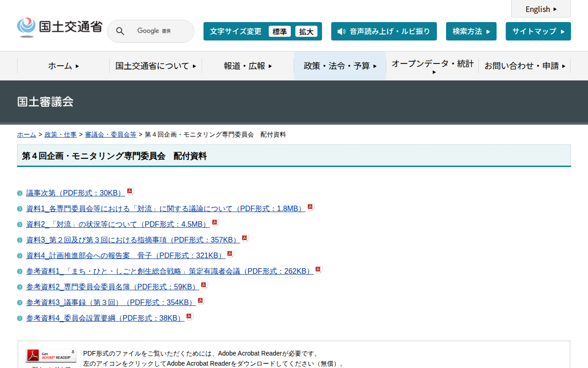Set text size to 標準
The height and width of the screenshot is (368, 588).
(x=279, y=31)
